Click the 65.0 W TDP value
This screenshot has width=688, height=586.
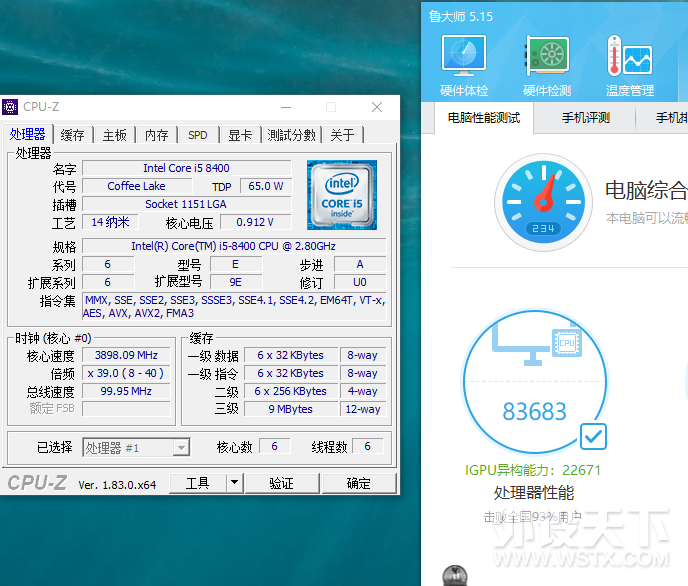[265, 186]
